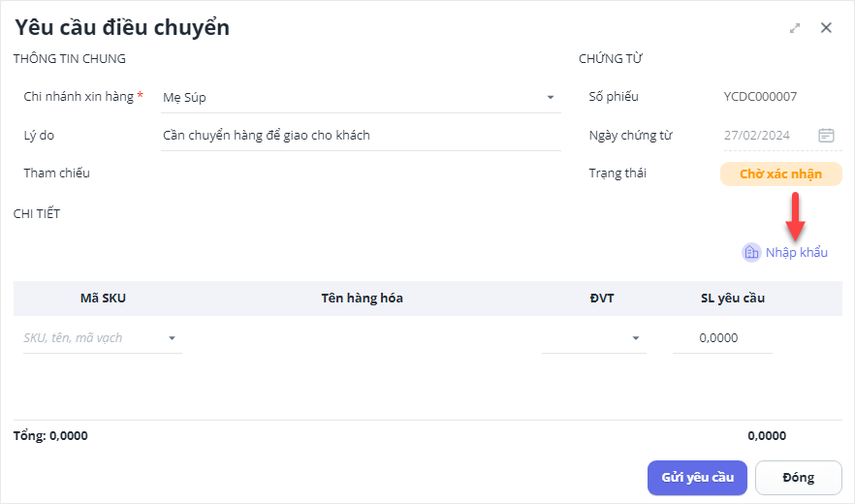855x504 pixels.
Task: Expand the SKU search dropdown arrow
Action: tap(173, 338)
